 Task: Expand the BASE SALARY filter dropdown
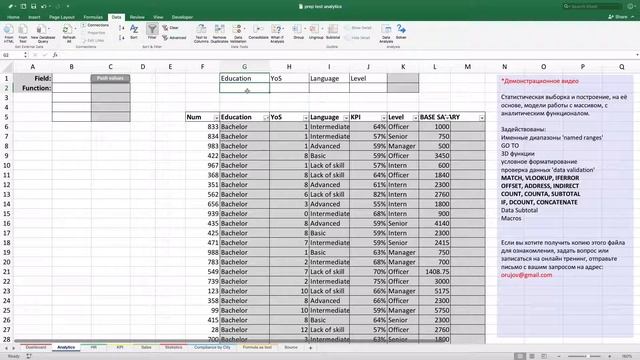(482, 118)
